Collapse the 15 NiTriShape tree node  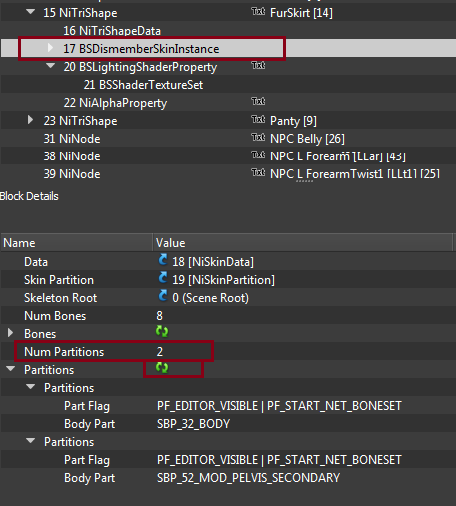(x=31, y=12)
